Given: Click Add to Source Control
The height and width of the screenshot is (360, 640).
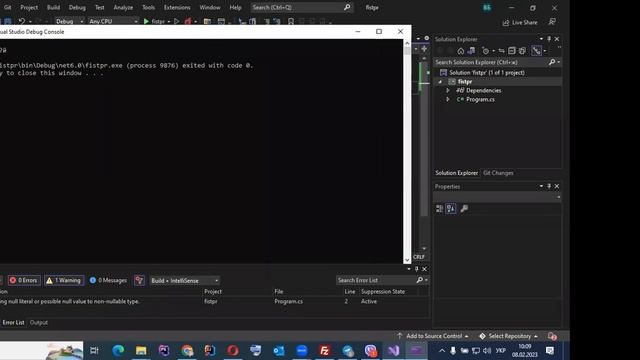Looking at the screenshot, I should 433,336.
